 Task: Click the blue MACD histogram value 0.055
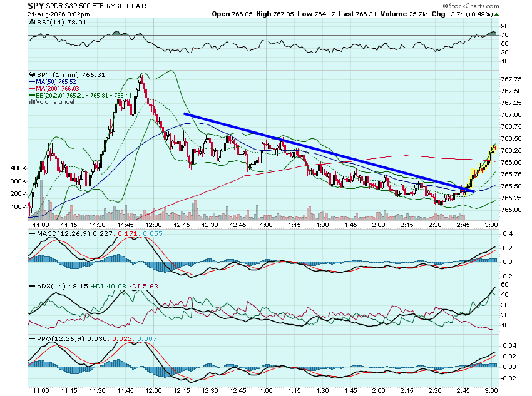(152, 233)
